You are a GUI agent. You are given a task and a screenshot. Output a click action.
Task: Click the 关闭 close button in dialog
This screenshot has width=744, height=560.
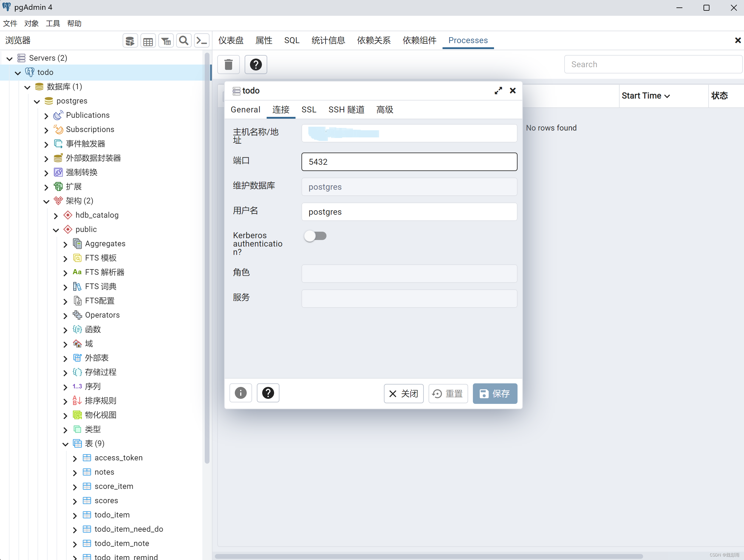[x=403, y=394]
